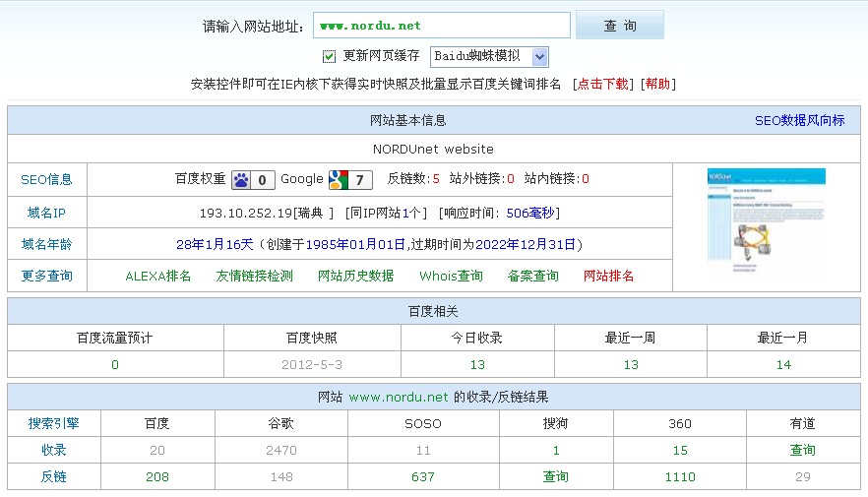
Task: Open the 备案查询 link
Action: (x=532, y=277)
